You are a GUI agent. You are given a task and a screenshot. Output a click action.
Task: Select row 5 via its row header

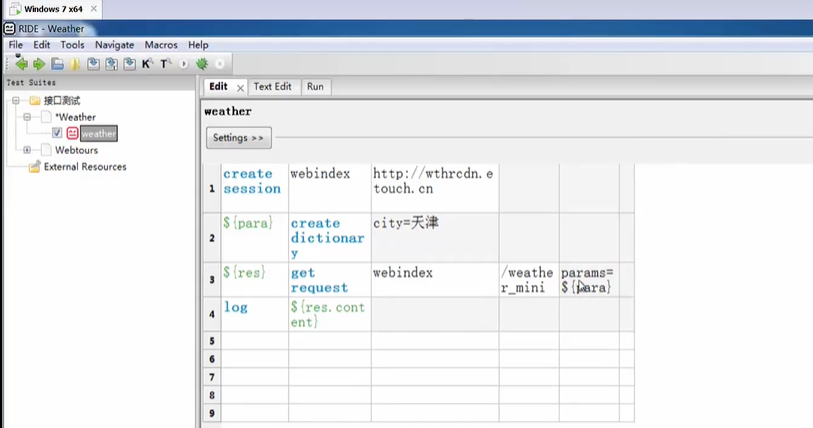click(212, 341)
